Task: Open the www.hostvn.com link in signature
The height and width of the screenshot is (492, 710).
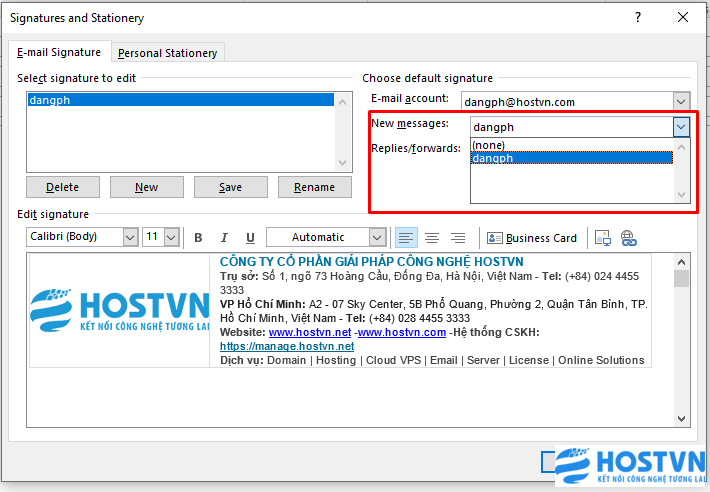Action: (x=402, y=332)
